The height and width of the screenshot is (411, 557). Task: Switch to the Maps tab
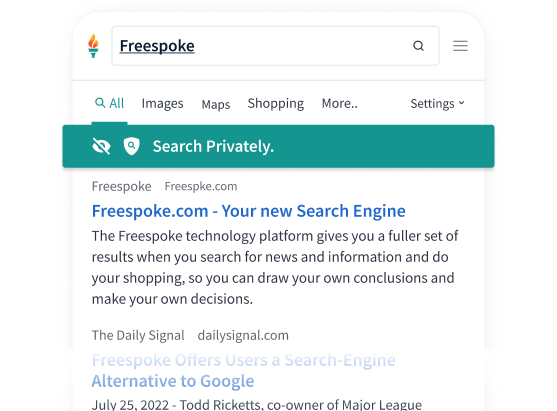(x=216, y=104)
